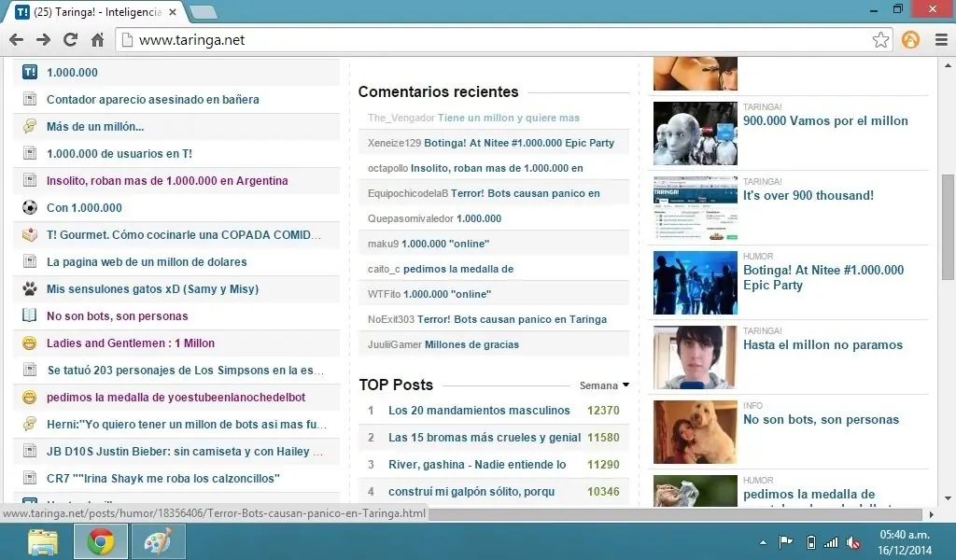The image size is (956, 560).
Task: Click girl and dog thumbnail for No son bots
Action: coord(695,433)
